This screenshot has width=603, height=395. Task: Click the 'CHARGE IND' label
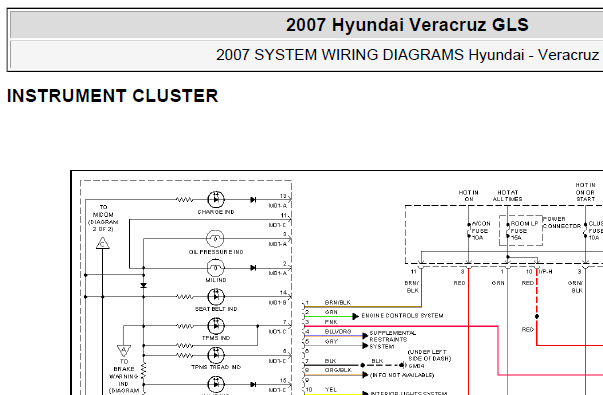click(216, 212)
